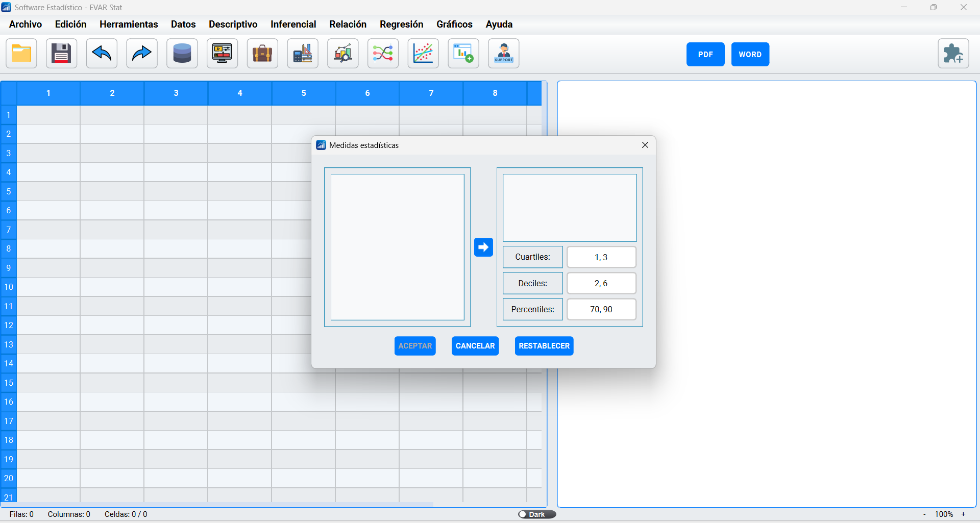The width and height of the screenshot is (980, 523).
Task: Open the database cylinder icon
Action: (x=182, y=54)
